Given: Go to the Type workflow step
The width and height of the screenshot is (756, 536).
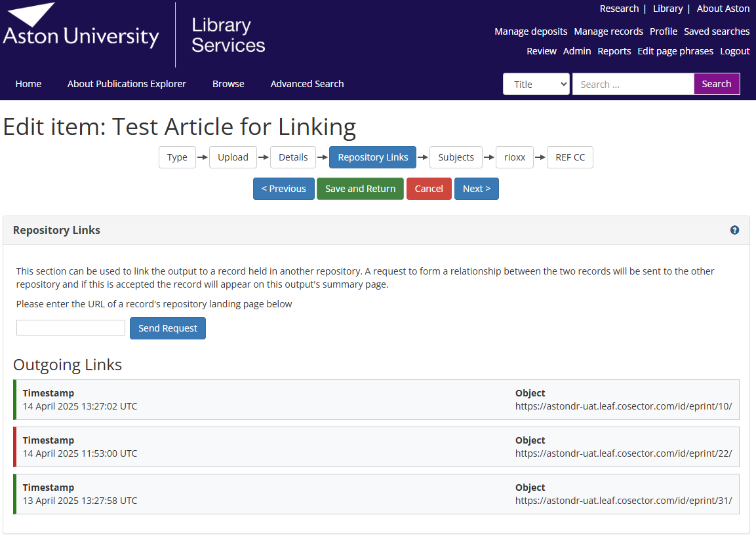Looking at the screenshot, I should click(177, 157).
